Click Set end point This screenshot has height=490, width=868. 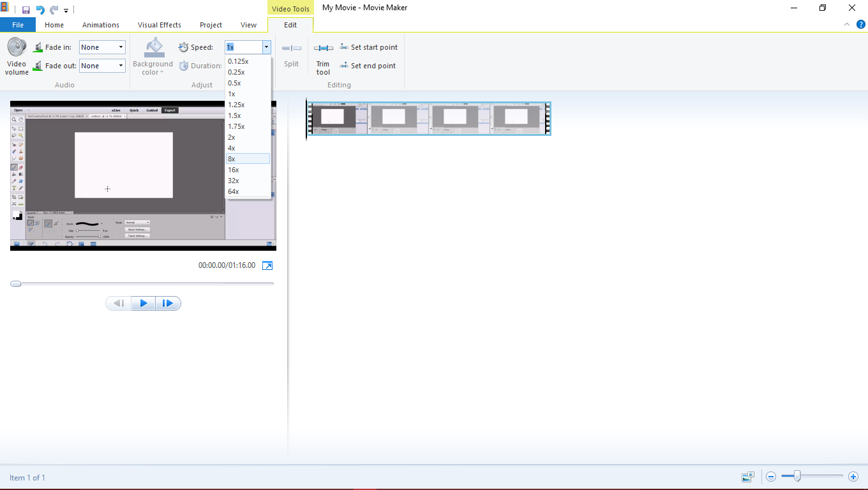click(368, 66)
